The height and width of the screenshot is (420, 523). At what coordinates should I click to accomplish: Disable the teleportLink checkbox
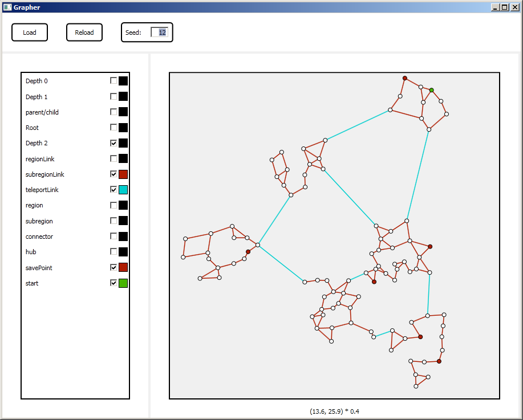pos(113,190)
